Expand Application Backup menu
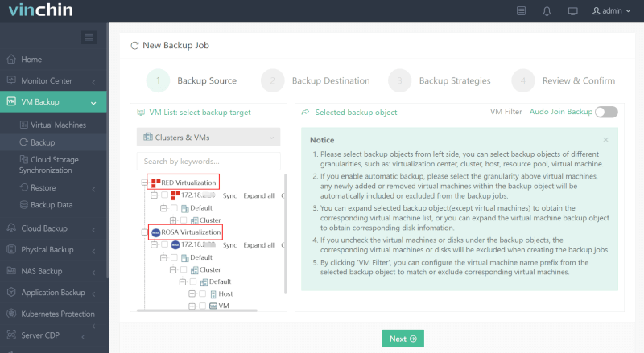The width and height of the screenshot is (644, 353). pyautogui.click(x=53, y=292)
